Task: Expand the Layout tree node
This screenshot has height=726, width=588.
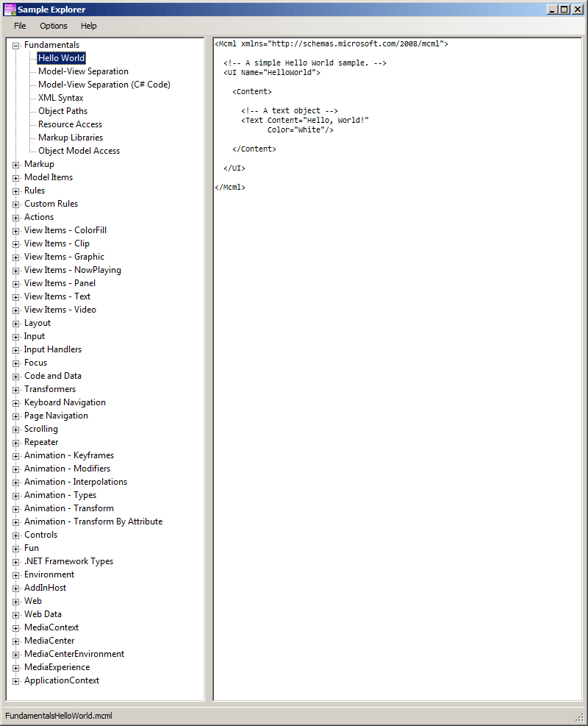Action: [x=15, y=324]
